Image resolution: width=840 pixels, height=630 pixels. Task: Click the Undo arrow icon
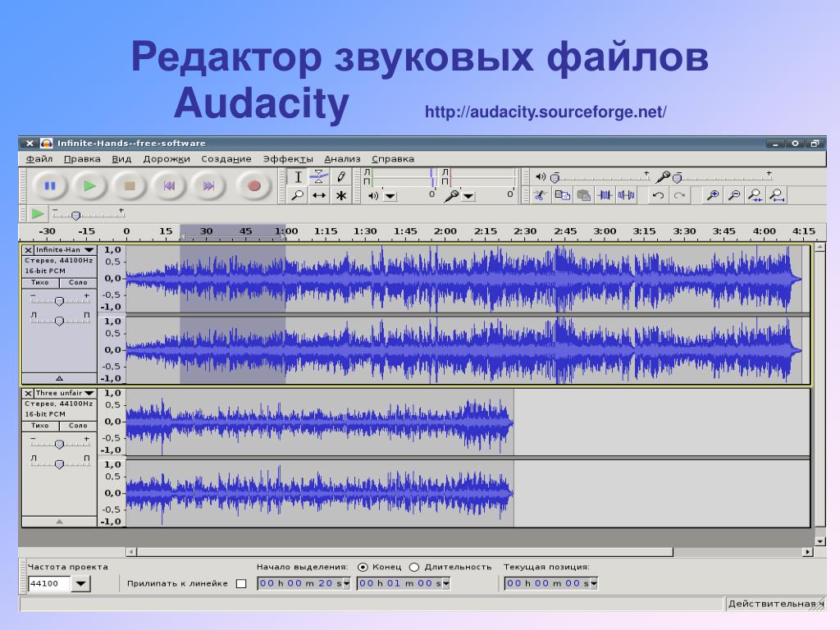click(x=659, y=195)
